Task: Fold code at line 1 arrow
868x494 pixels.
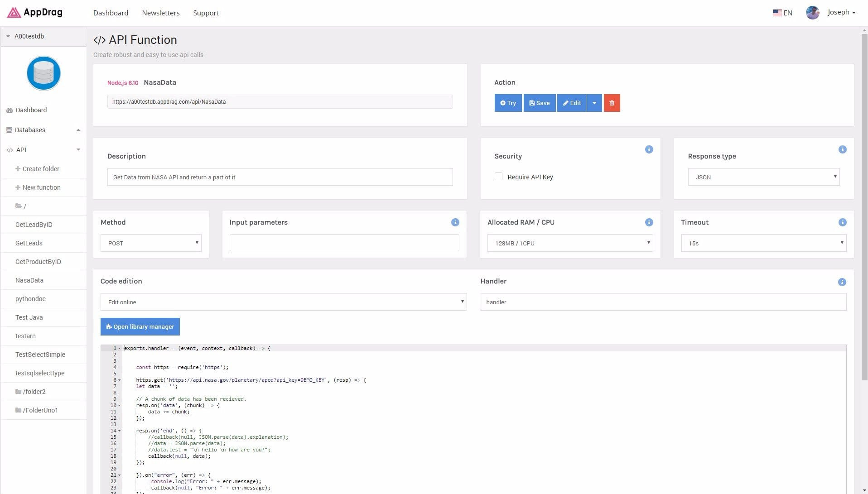Action: (120, 349)
